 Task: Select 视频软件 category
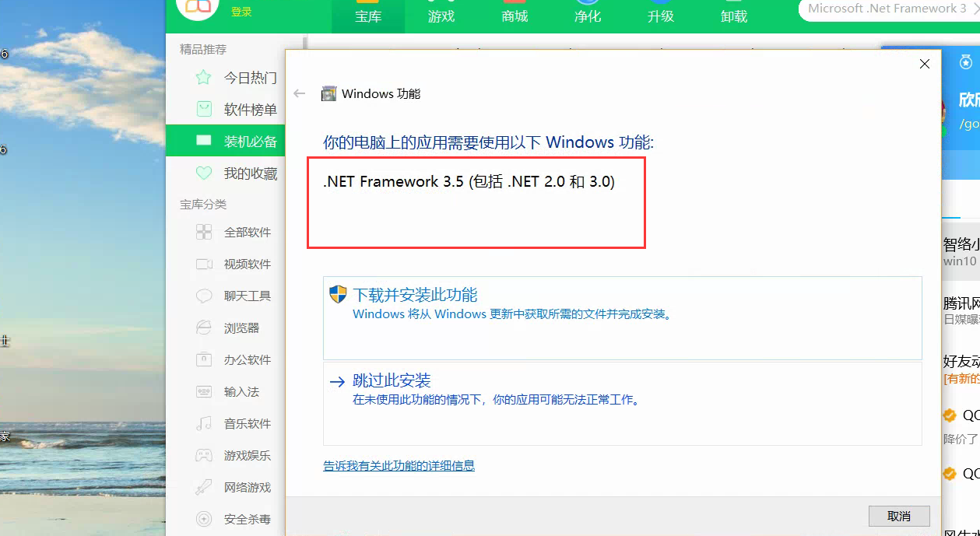pos(248,264)
